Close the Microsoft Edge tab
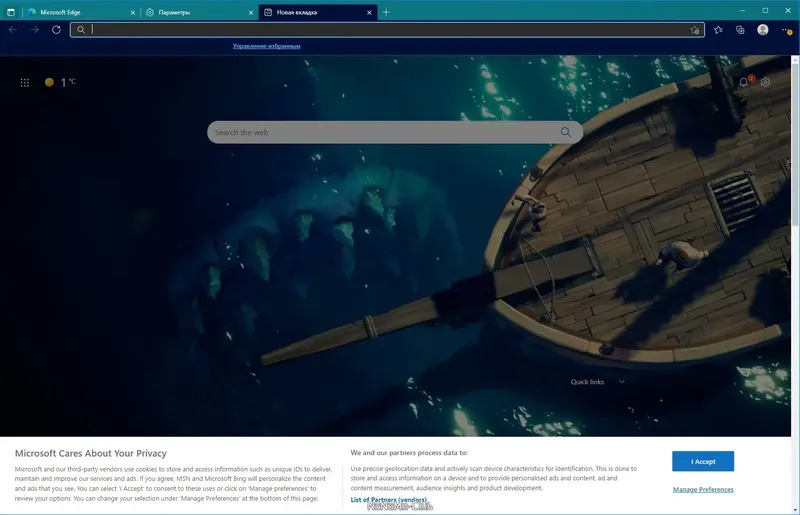Image resolution: width=800 pixels, height=515 pixels. pos(133,12)
